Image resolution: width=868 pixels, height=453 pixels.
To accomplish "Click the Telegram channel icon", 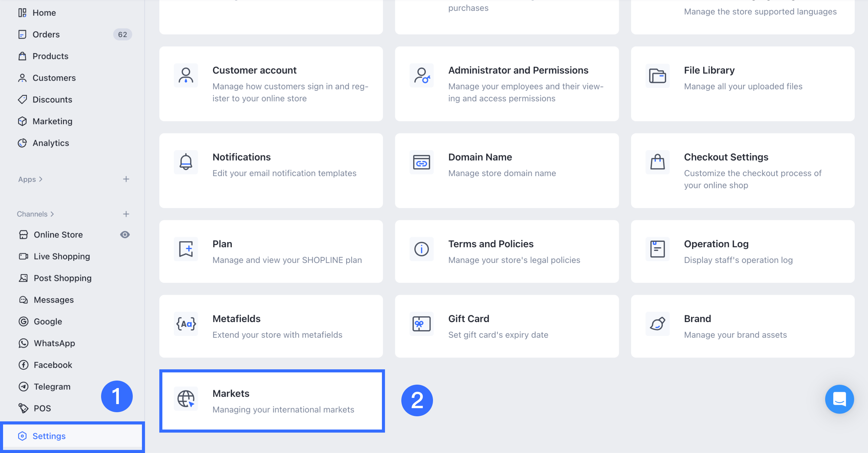I will pos(23,387).
